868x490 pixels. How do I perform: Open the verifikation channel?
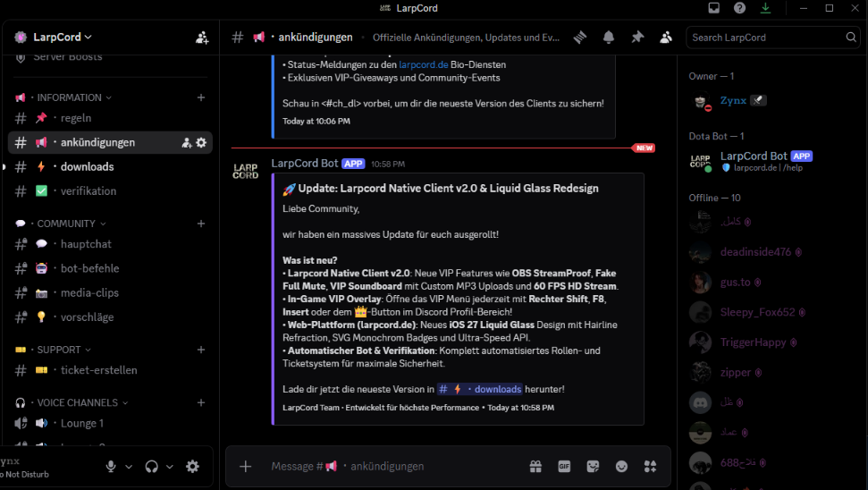click(110, 191)
